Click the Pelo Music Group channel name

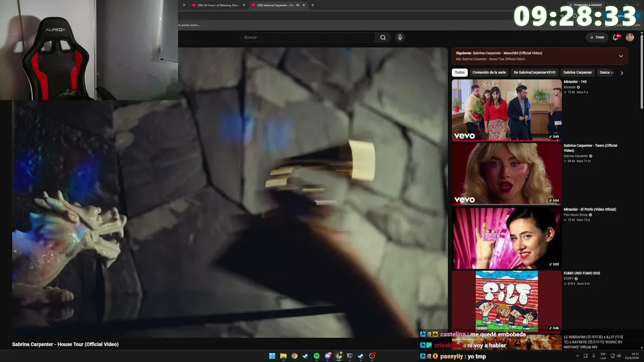(x=575, y=215)
